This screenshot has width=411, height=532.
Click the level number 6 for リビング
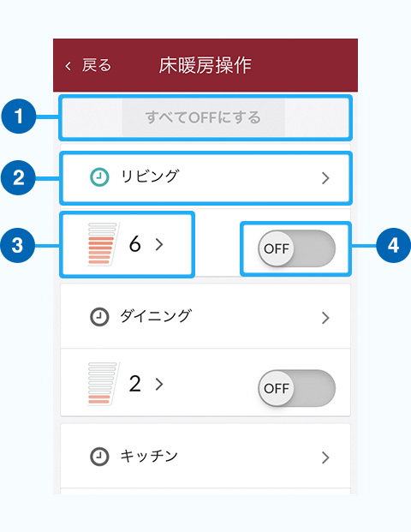tap(135, 243)
